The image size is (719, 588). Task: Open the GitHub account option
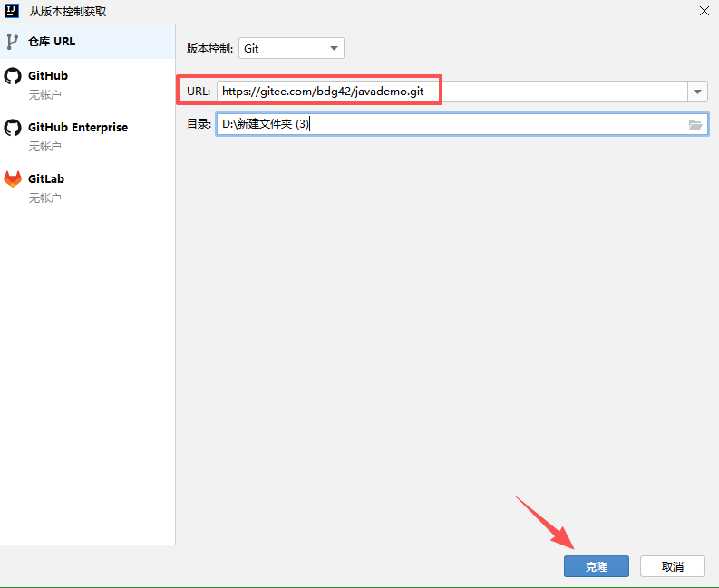pyautogui.click(x=87, y=84)
